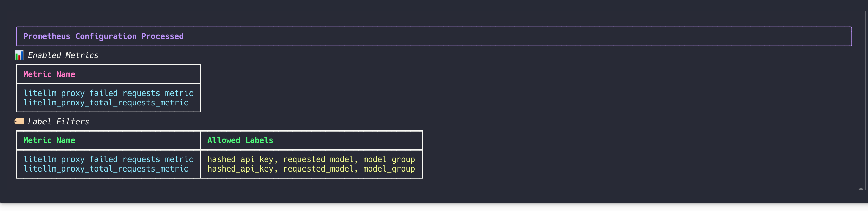Click model_group label in the total requests row

coord(389,169)
